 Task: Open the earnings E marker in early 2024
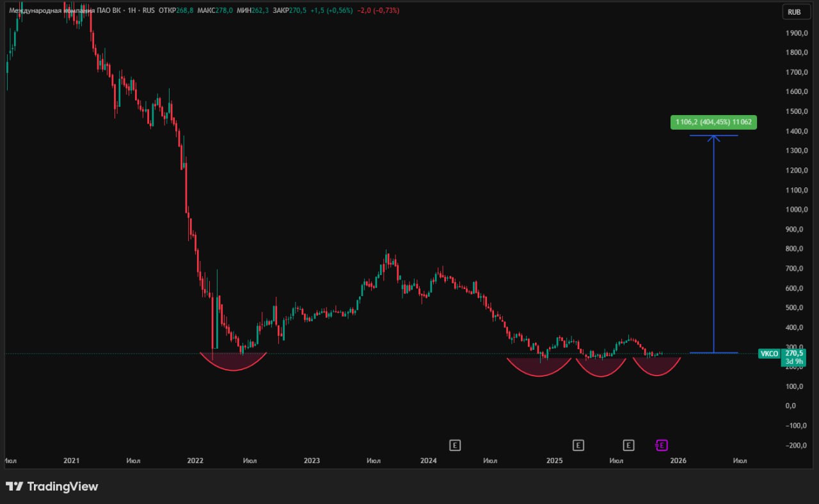point(455,445)
